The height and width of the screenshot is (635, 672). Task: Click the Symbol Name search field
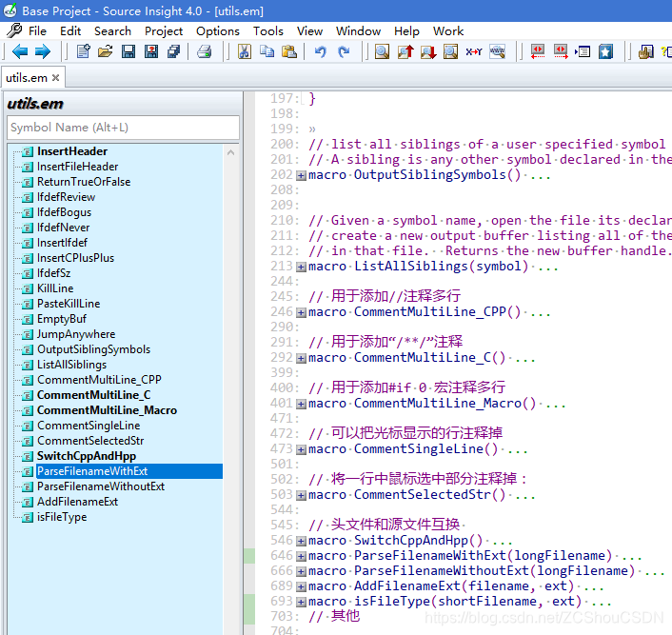click(123, 128)
